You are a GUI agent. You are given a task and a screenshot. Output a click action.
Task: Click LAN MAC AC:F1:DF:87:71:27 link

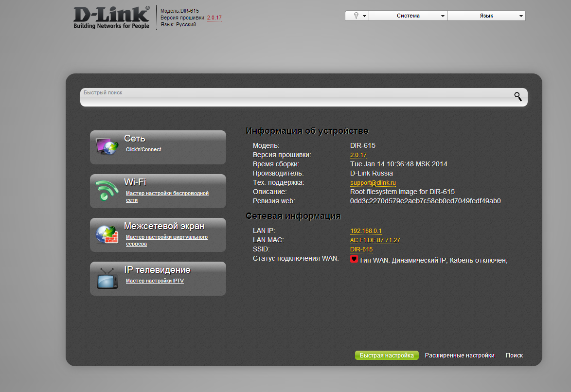point(375,240)
